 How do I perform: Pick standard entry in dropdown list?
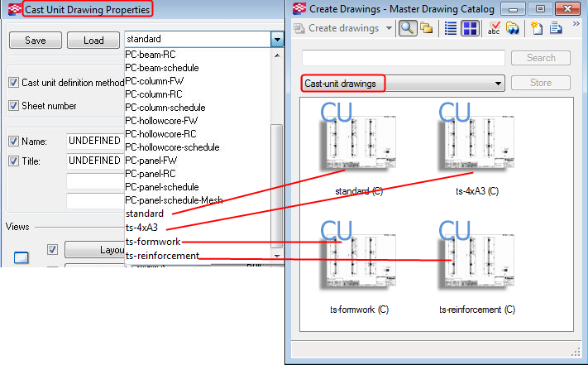coord(145,214)
